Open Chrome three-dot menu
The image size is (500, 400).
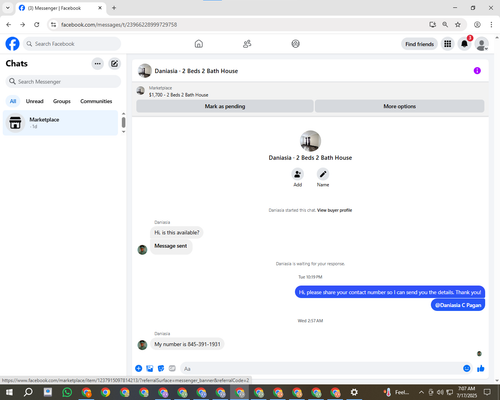491,24
